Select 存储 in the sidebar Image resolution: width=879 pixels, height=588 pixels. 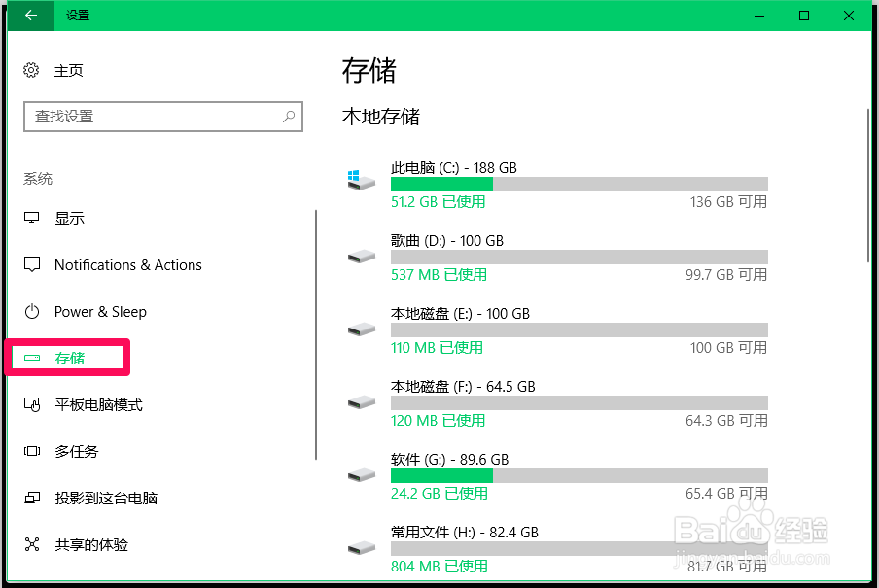pyautogui.click(x=69, y=359)
